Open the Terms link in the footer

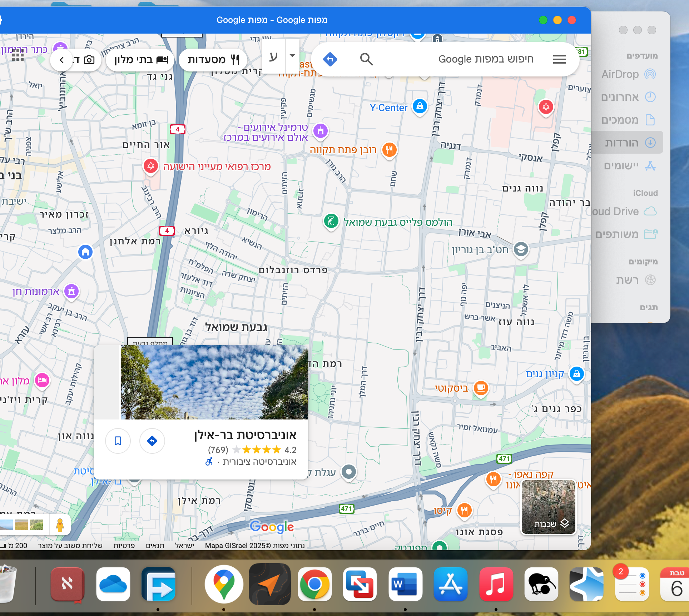(155, 546)
